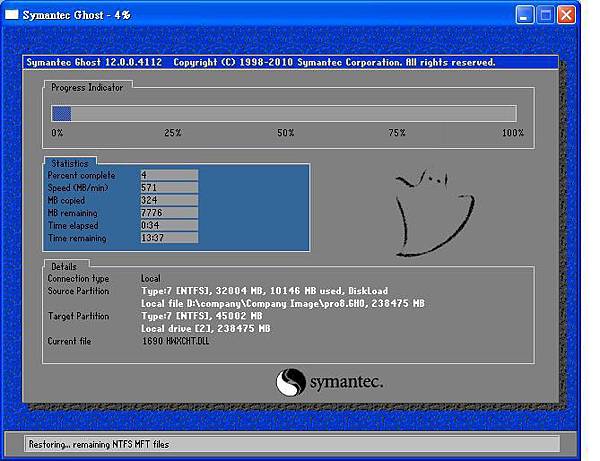
Task: Click the Progress Indicator heading
Action: [x=87, y=88]
